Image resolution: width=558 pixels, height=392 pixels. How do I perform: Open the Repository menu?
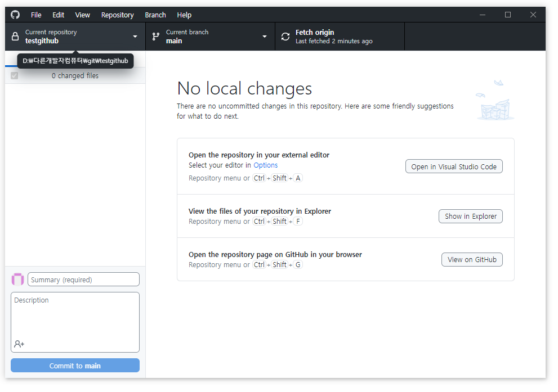pyautogui.click(x=118, y=15)
